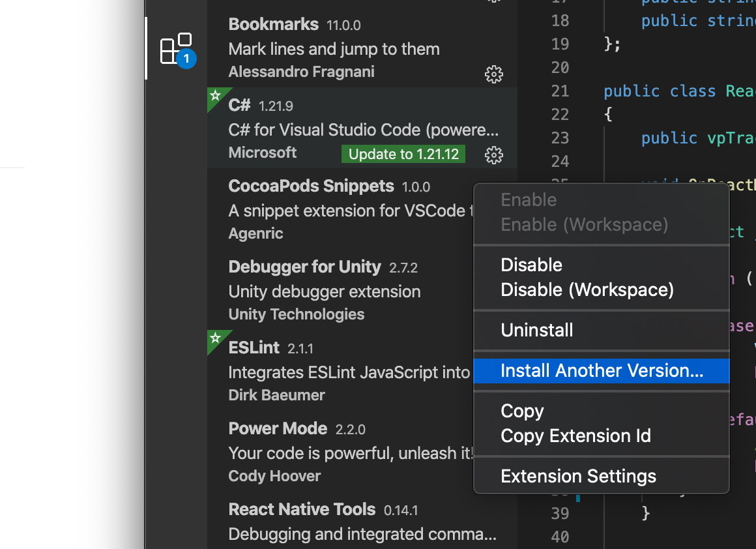756x549 pixels.
Task: Click line number 24 in editor
Action: 560,162
